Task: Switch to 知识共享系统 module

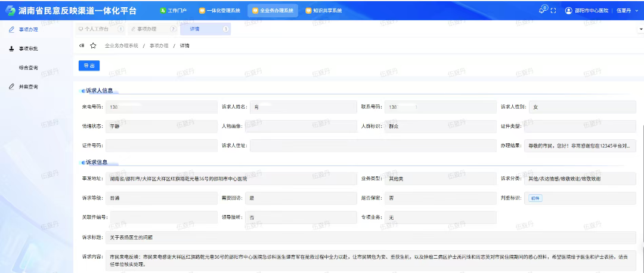Action: click(324, 11)
